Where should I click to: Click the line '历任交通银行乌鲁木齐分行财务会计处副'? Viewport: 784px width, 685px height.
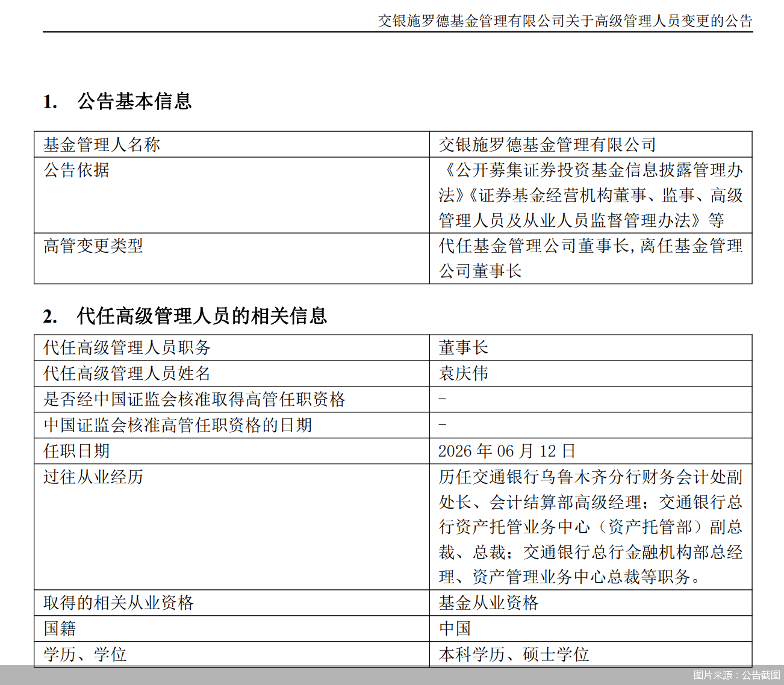click(x=591, y=477)
